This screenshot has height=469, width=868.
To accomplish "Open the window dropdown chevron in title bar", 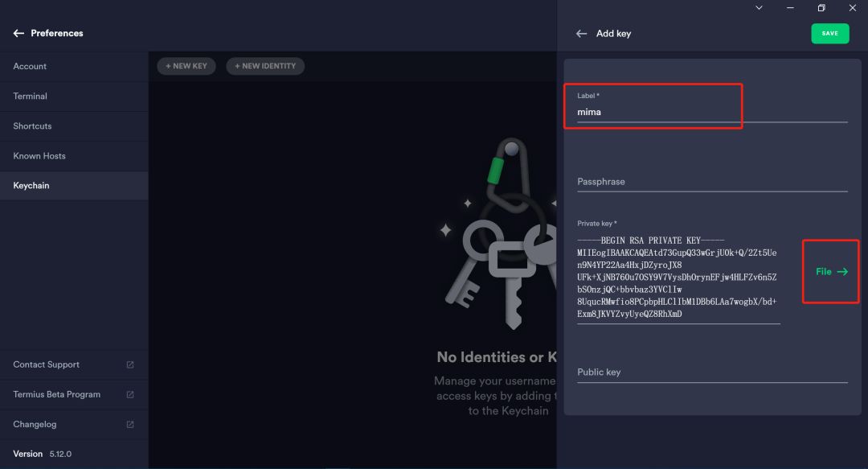I will 759,8.
